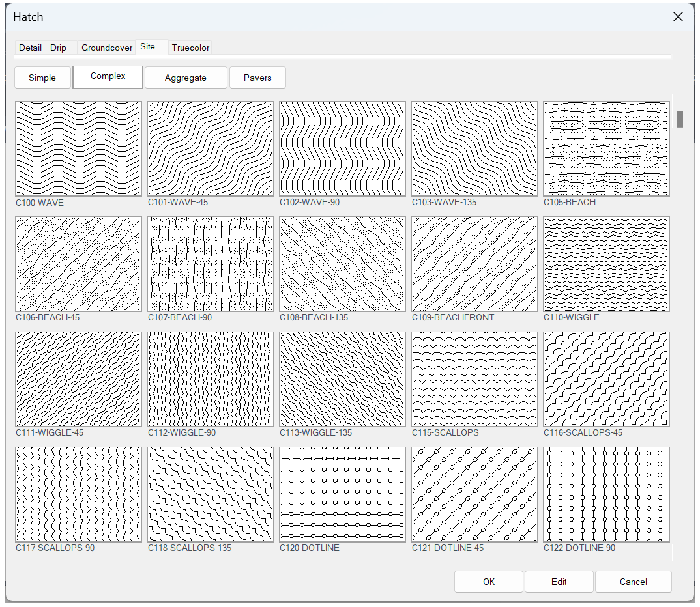700x607 pixels.
Task: Choose the C115-SCALLOPS hatch pattern
Action: [x=474, y=379]
